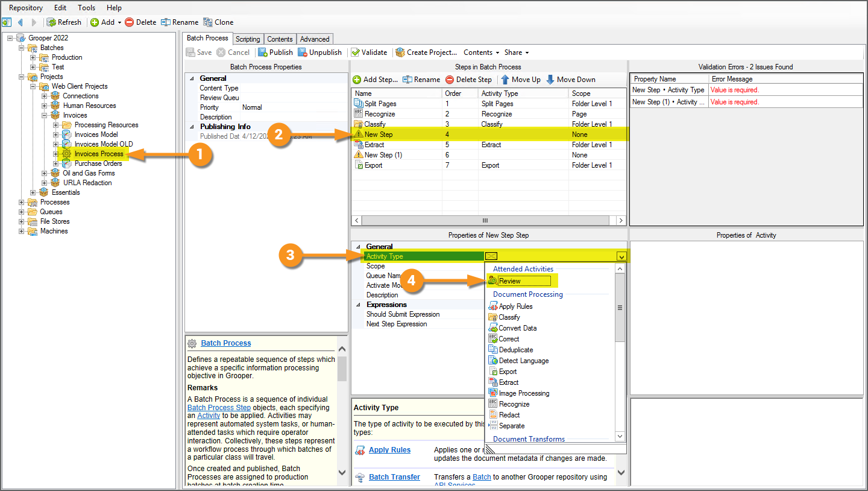Click the Validate checkmark icon
The image size is (868, 491).
[356, 52]
